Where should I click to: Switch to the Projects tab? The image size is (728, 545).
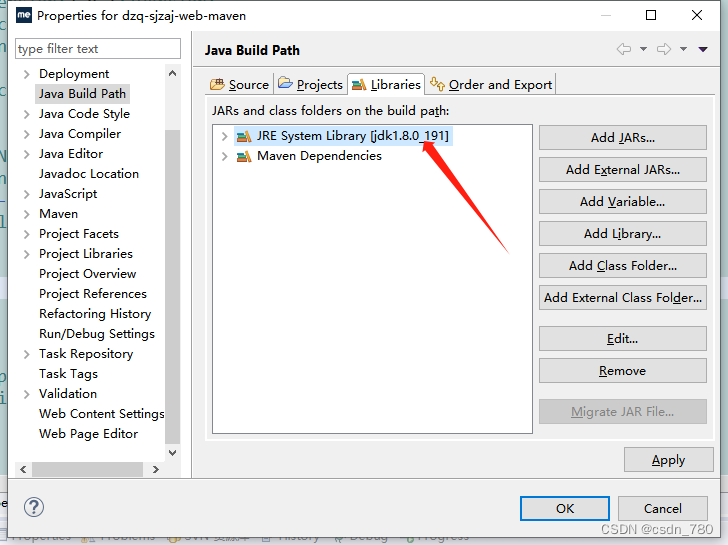pos(310,84)
